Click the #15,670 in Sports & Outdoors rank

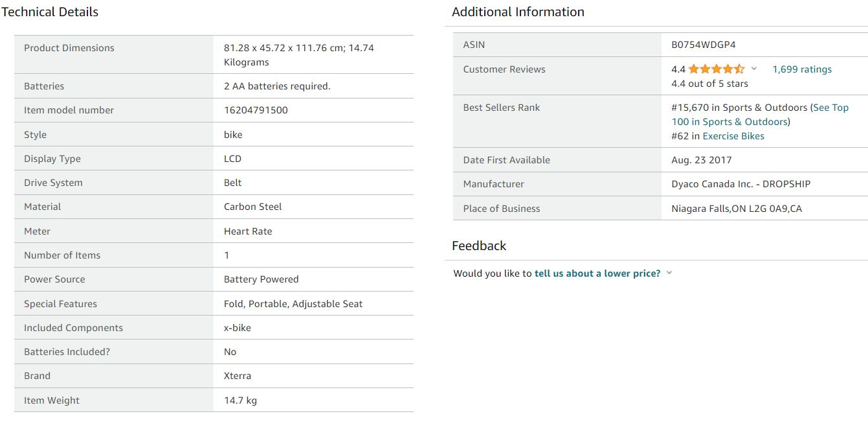[740, 108]
